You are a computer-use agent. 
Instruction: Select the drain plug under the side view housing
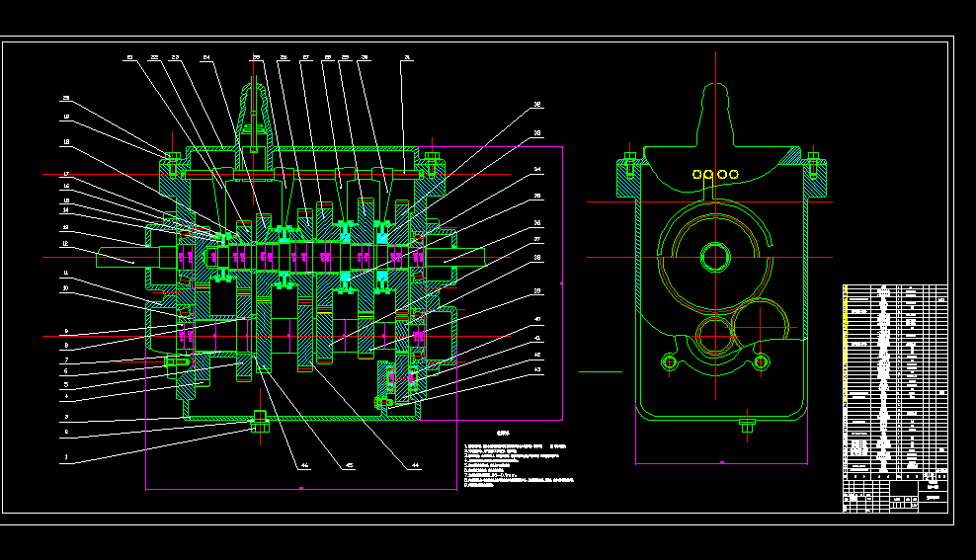point(747,427)
